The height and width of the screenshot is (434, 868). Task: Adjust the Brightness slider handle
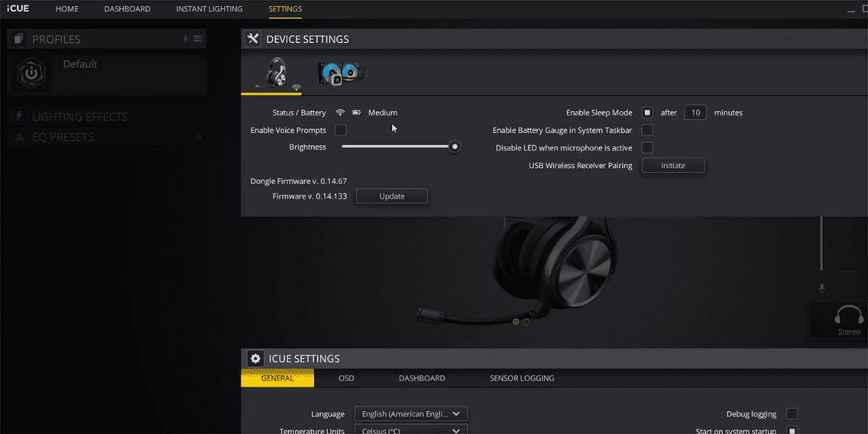click(455, 147)
